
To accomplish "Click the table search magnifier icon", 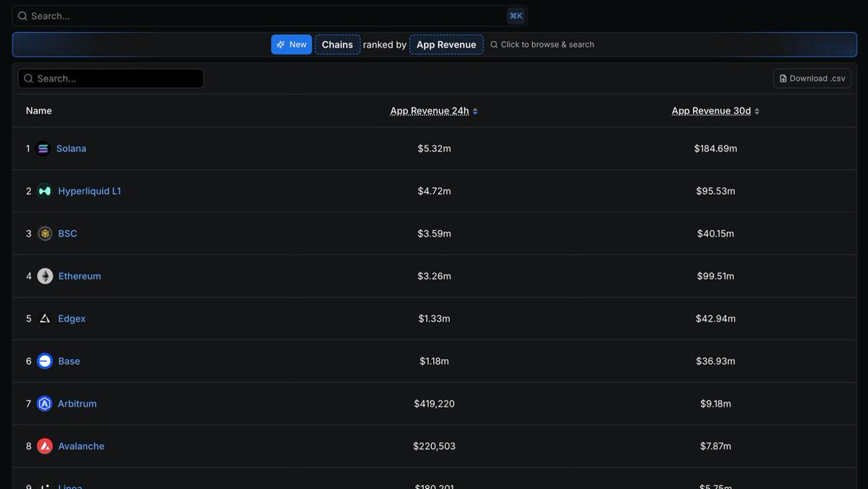I will point(28,78).
